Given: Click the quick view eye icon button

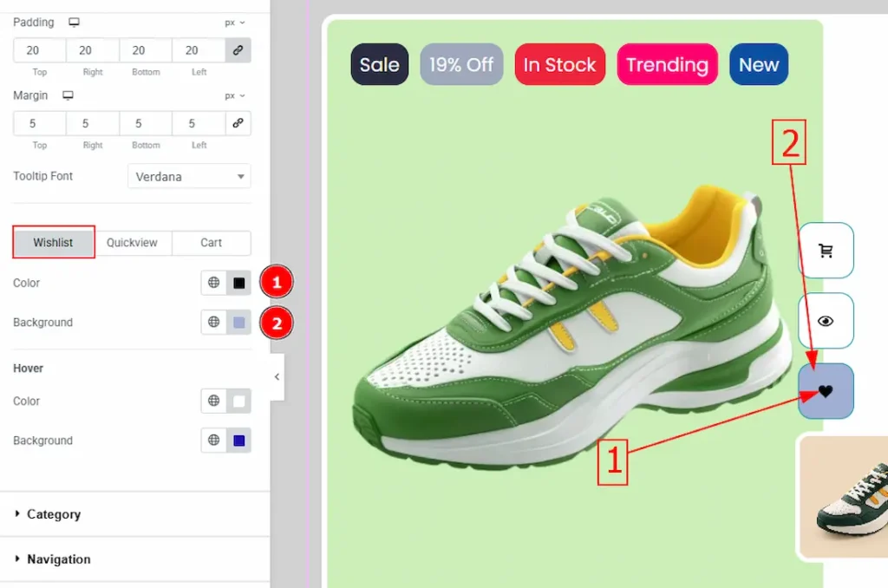Looking at the screenshot, I should (x=826, y=321).
